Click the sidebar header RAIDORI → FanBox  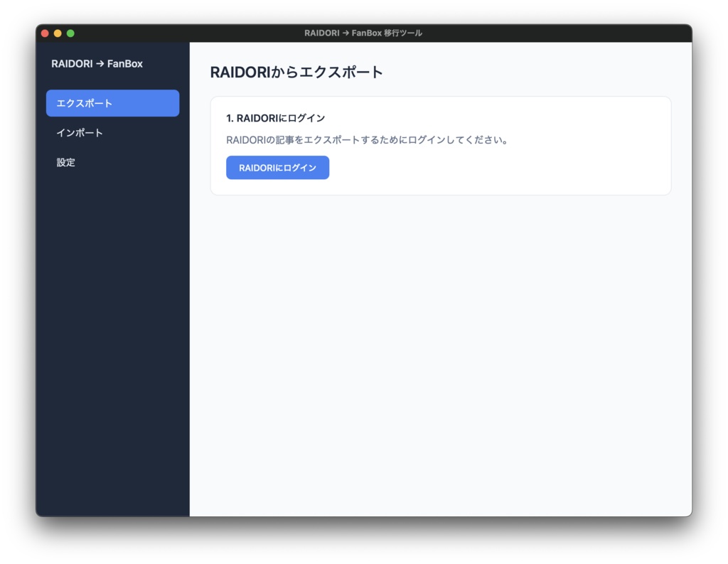click(97, 64)
